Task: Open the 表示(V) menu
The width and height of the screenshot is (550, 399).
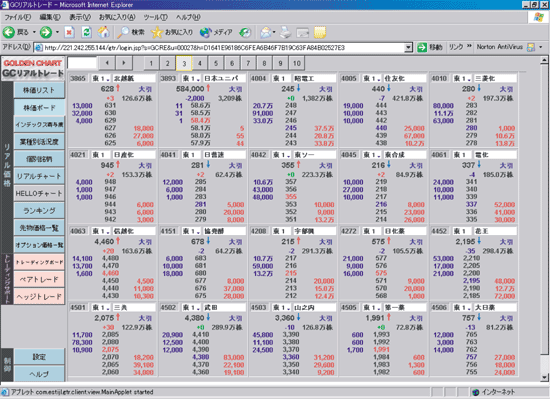Action: [80, 17]
